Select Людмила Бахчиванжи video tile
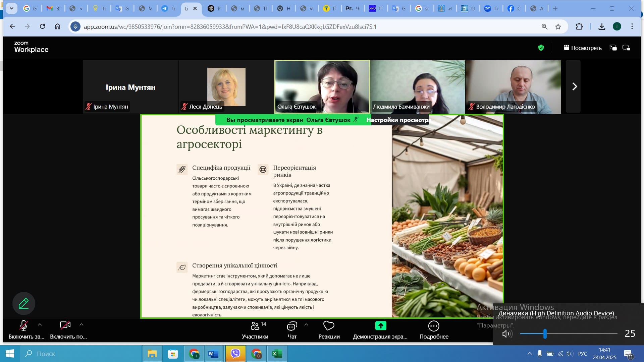644x362 pixels. pos(418,87)
